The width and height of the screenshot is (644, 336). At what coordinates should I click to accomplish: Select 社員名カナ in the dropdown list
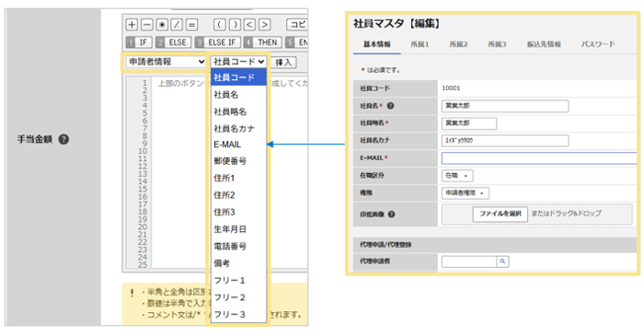(x=238, y=129)
